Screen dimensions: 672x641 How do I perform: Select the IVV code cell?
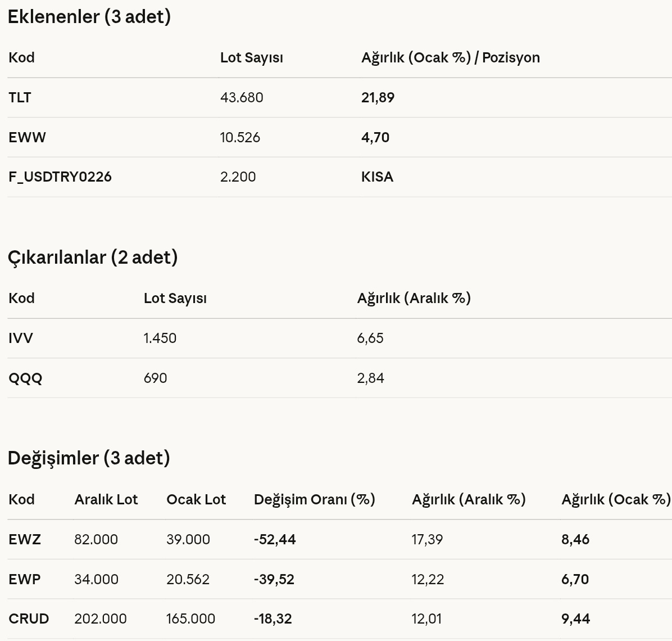tap(21, 338)
